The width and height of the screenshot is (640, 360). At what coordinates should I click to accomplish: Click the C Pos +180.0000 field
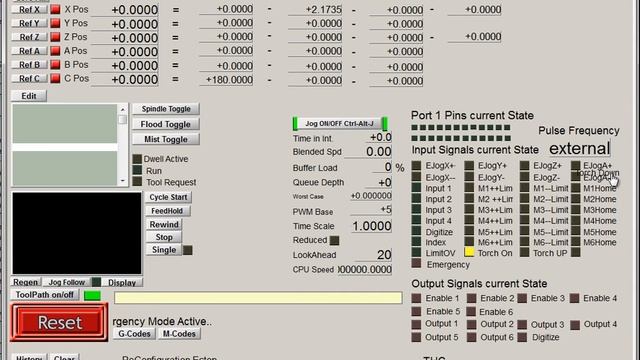226,80
